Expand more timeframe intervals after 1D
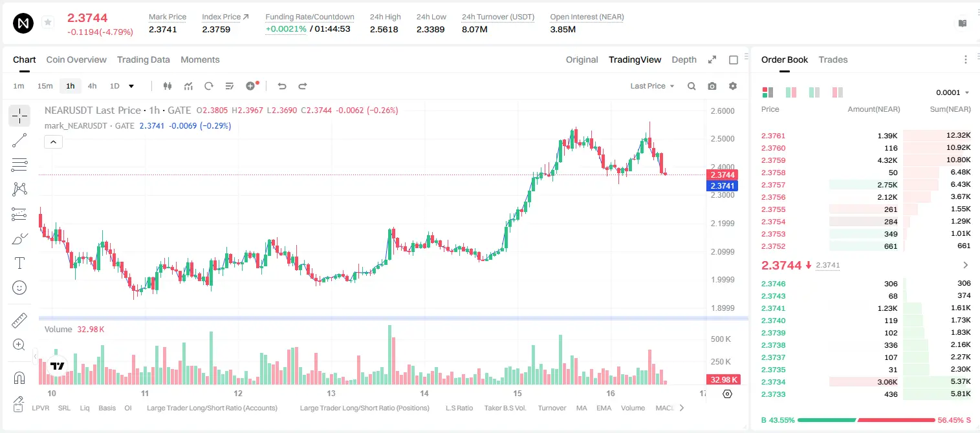 coord(131,86)
